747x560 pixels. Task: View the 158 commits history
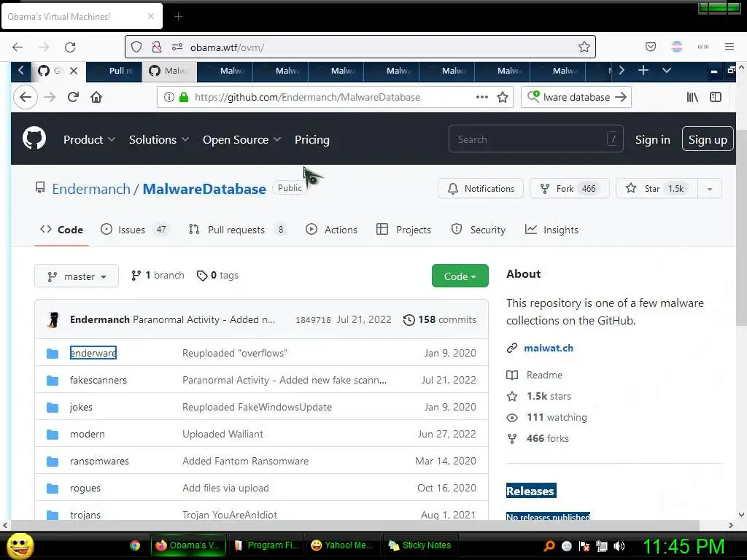pyautogui.click(x=439, y=319)
